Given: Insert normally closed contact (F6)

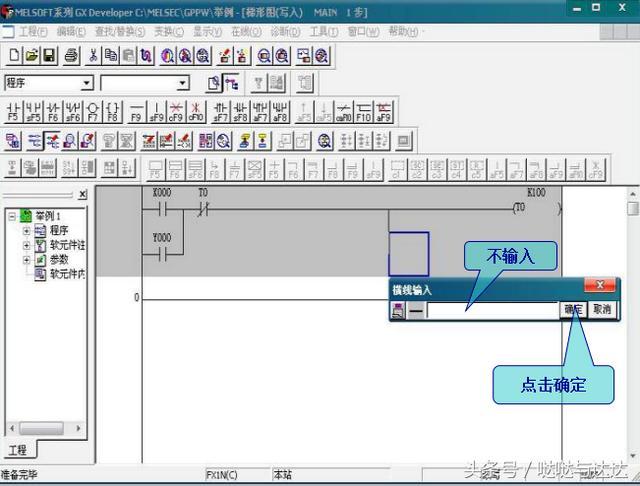Looking at the screenshot, I should pos(53,112).
